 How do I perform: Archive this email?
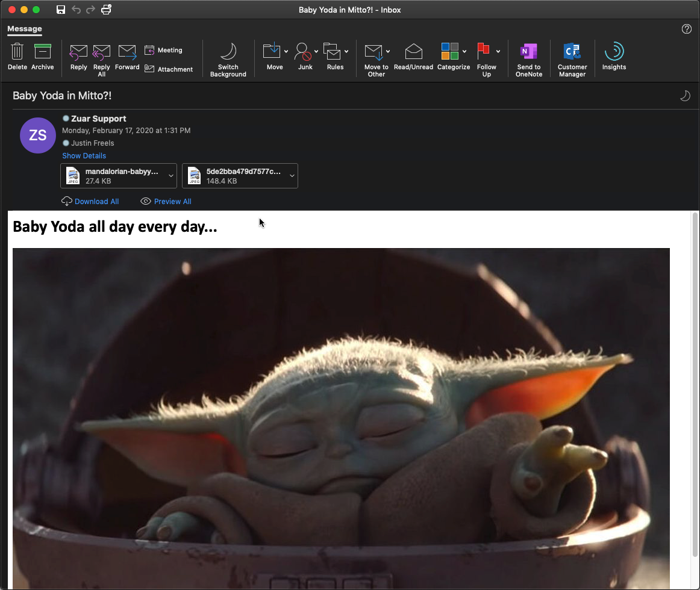tap(42, 57)
